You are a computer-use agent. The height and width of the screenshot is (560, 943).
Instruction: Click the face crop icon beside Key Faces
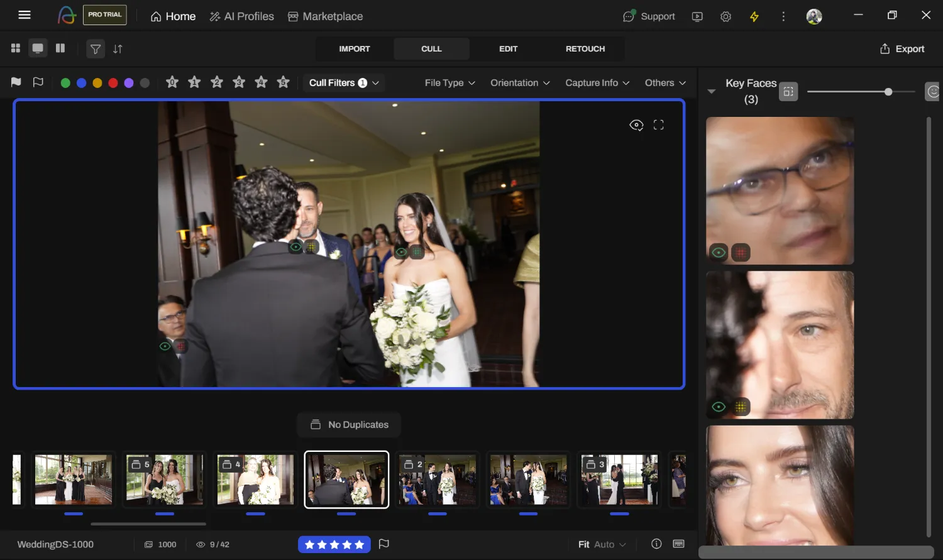coord(788,91)
